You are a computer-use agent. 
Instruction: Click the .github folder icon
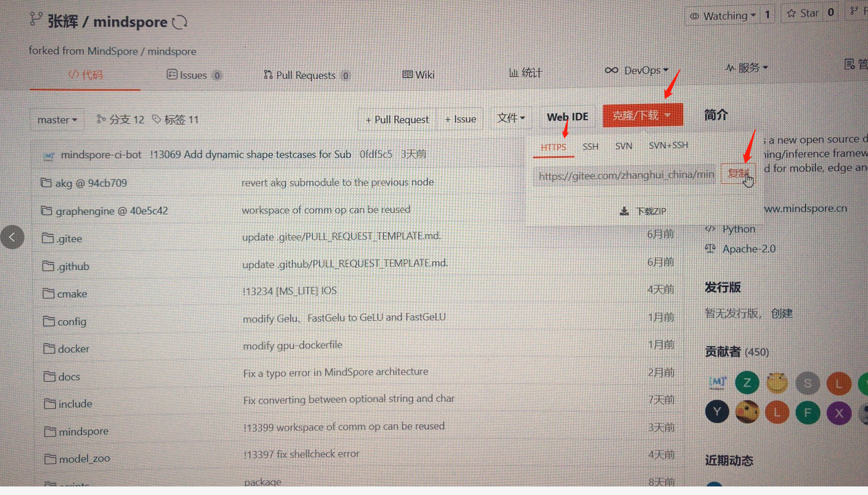(x=49, y=266)
